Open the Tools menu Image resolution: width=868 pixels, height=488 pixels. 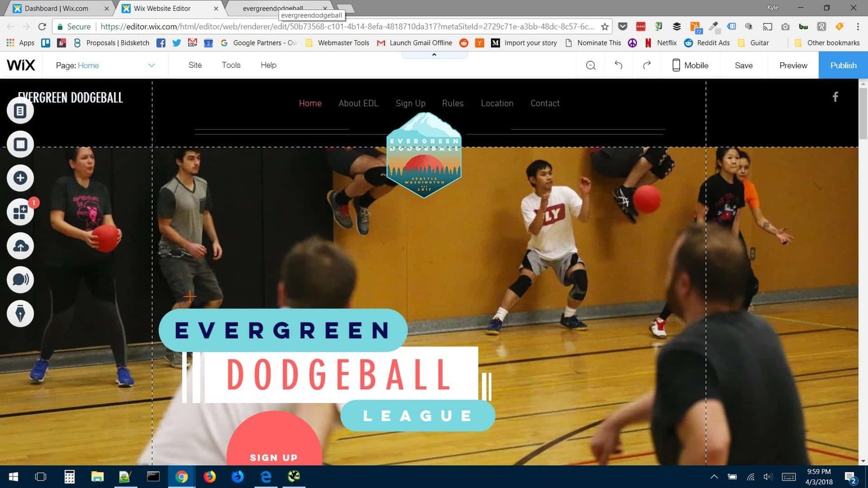tap(231, 65)
